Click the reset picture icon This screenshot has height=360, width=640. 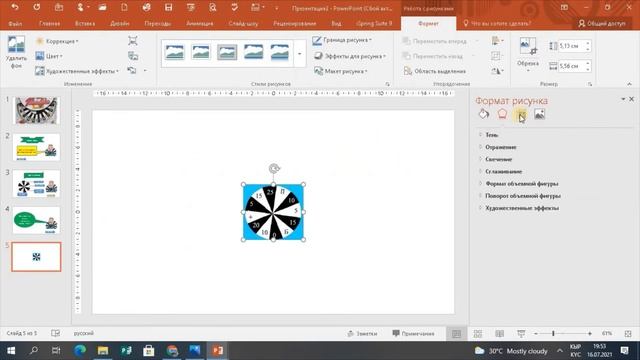131,71
